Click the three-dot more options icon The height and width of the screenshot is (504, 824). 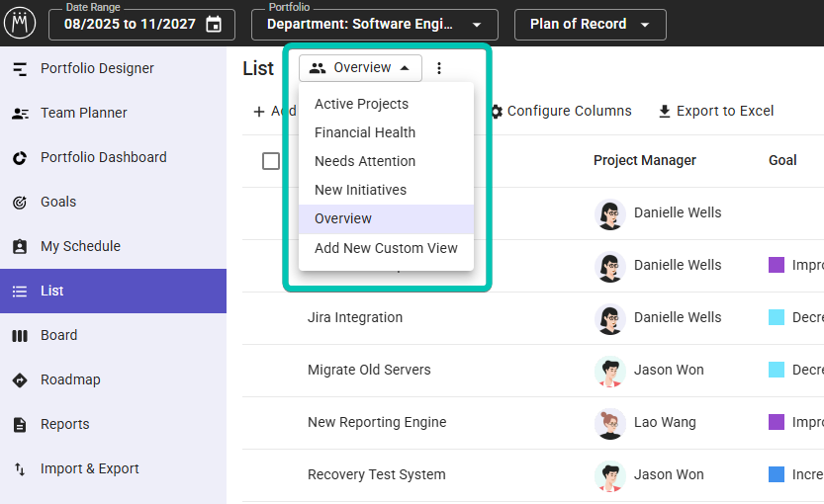click(439, 68)
